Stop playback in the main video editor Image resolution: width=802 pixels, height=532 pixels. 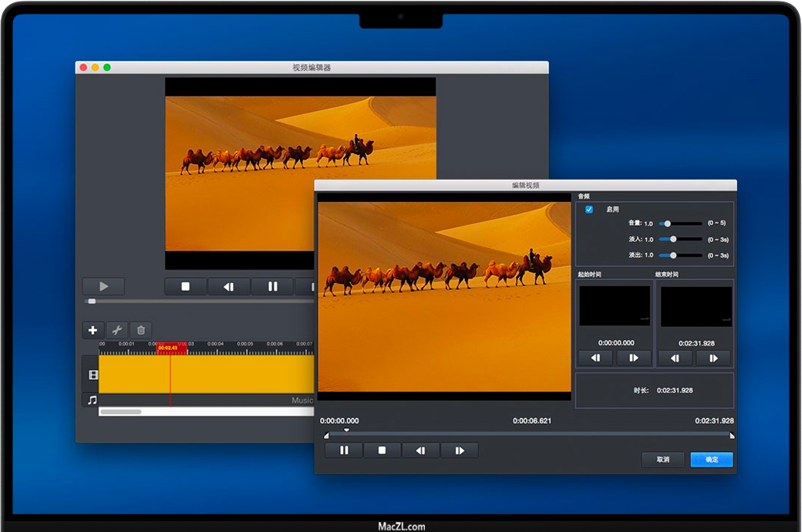coord(185,287)
